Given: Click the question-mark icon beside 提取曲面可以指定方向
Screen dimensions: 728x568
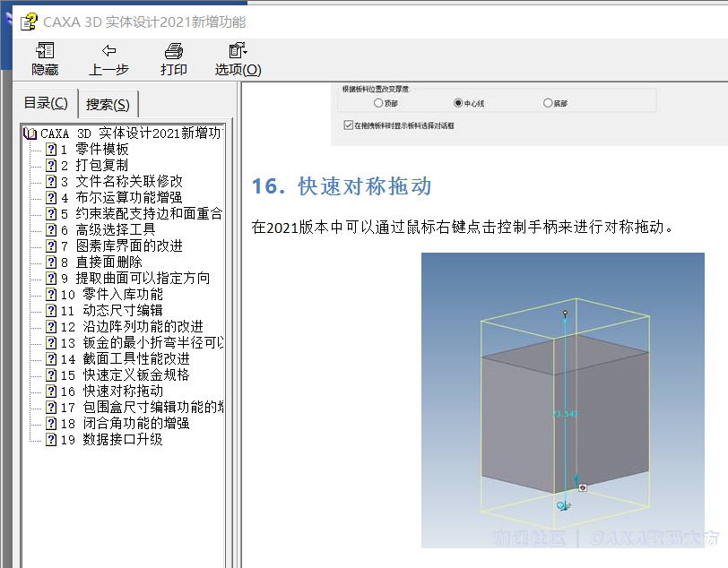Looking at the screenshot, I should coord(51,279).
